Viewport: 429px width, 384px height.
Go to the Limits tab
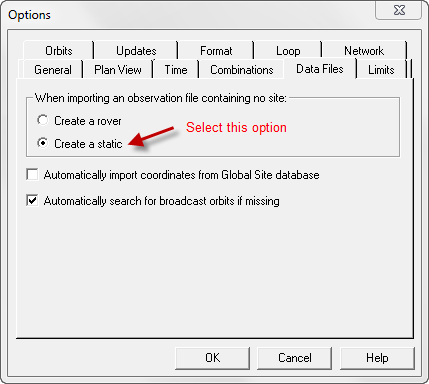tap(381, 70)
